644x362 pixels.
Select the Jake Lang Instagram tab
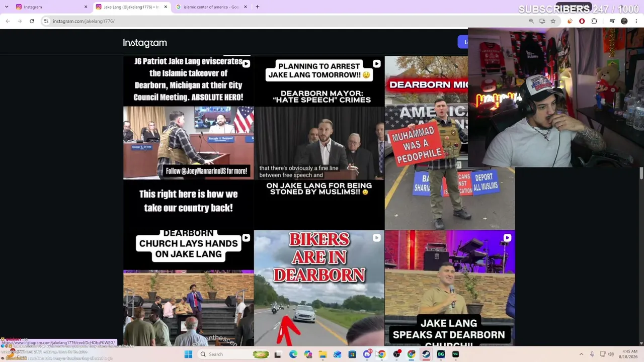point(132,7)
